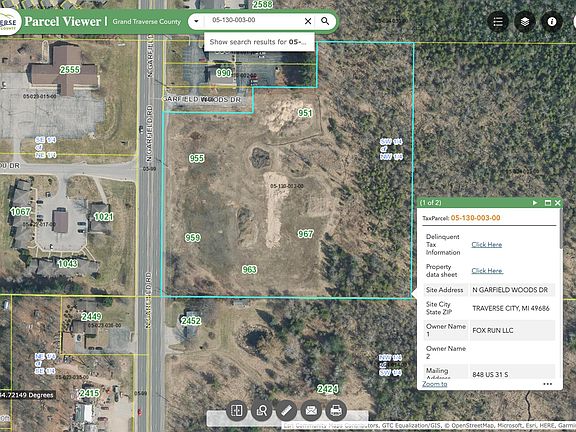The width and height of the screenshot is (576, 432).
Task: Open the Measurement ruler tool
Action: [286, 410]
